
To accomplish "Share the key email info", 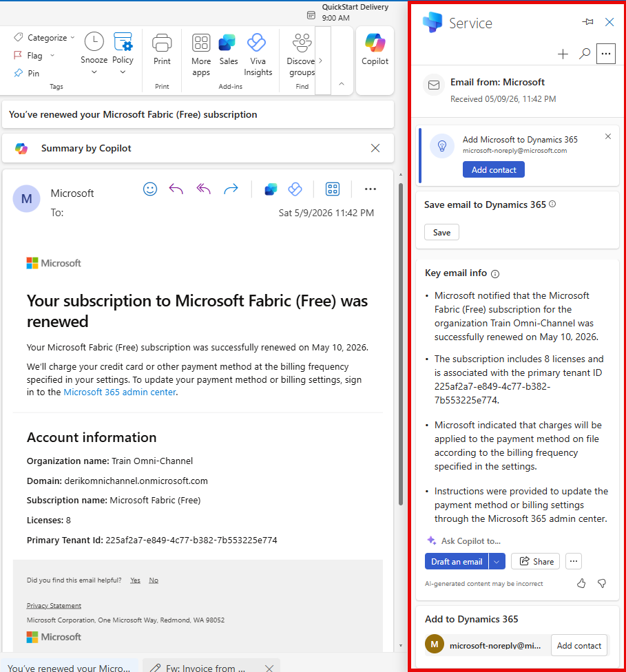I will point(536,561).
